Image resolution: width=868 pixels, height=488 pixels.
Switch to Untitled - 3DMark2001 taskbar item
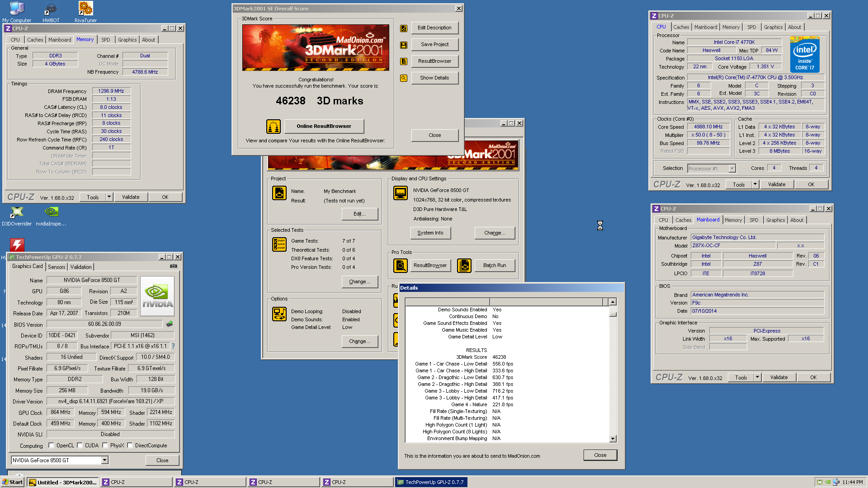pos(63,482)
